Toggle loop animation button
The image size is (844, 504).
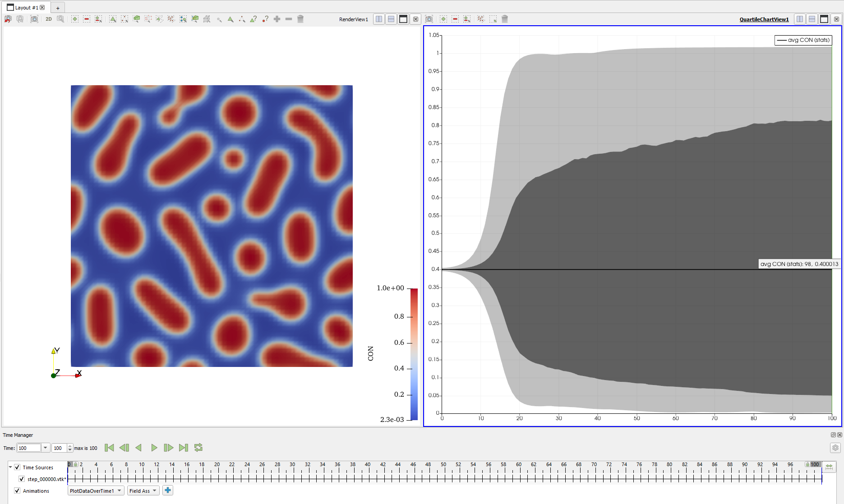(x=198, y=448)
